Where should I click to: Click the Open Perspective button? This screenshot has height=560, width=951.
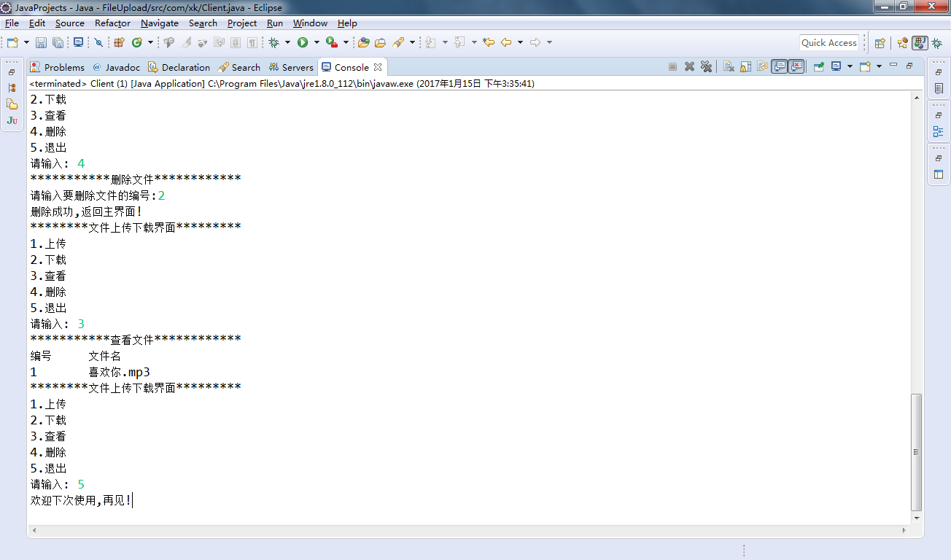880,42
